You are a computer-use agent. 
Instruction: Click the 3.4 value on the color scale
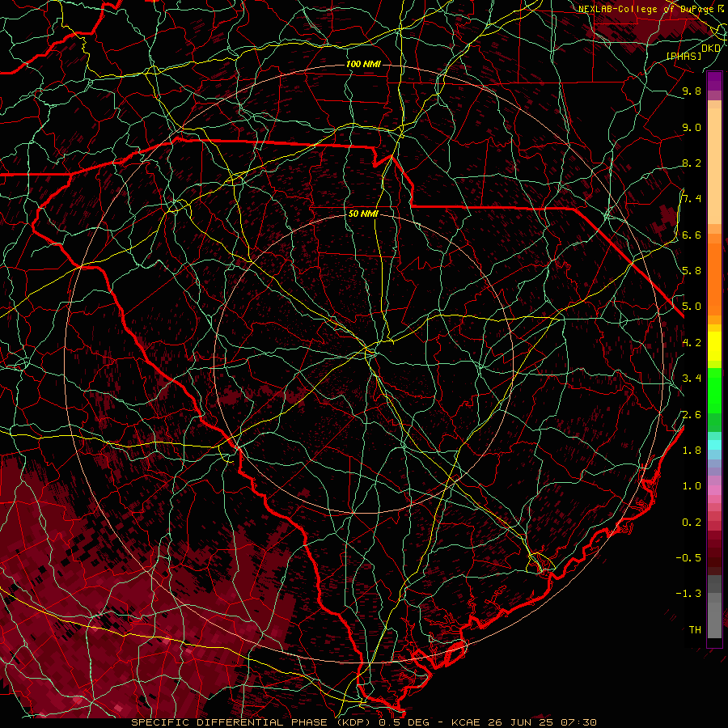point(692,379)
